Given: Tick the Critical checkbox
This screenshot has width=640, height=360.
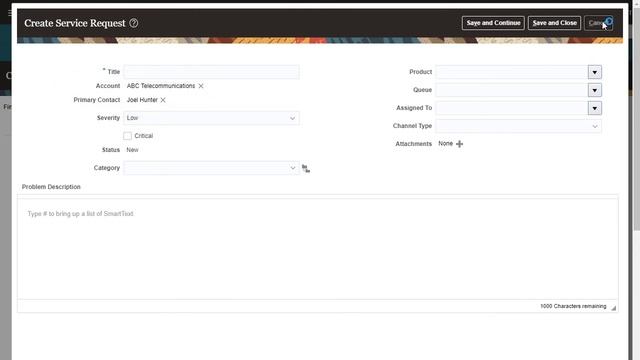Looking at the screenshot, I should point(127,136).
